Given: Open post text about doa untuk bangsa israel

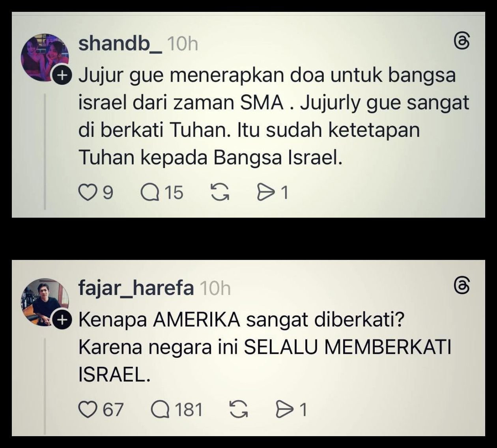Looking at the screenshot, I should [x=274, y=116].
